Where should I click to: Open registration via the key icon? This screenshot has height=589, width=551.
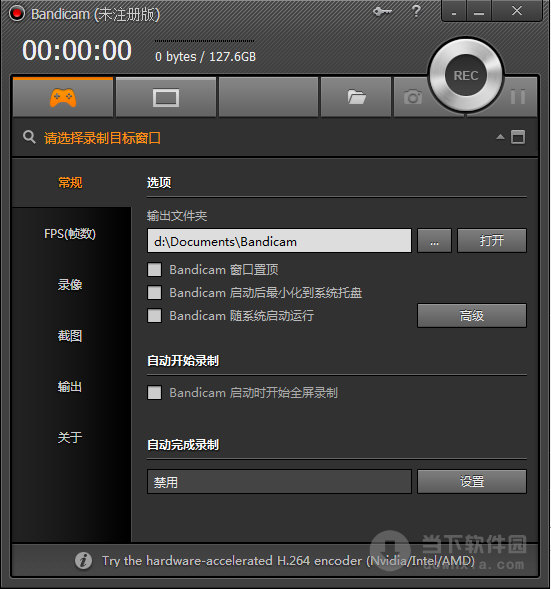pos(382,12)
